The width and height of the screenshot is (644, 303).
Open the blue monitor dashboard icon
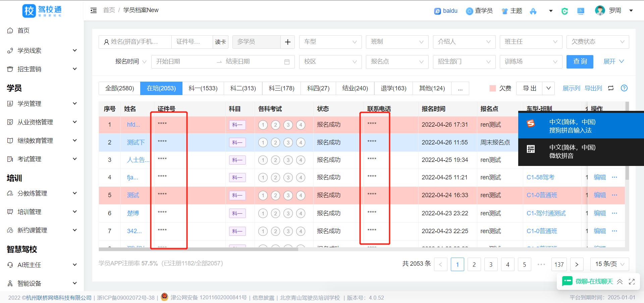[x=581, y=11]
